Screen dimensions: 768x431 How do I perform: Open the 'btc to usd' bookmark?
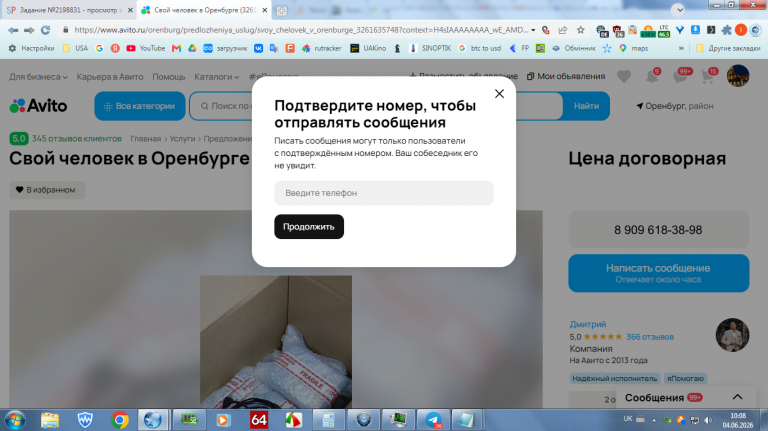pyautogui.click(x=480, y=48)
